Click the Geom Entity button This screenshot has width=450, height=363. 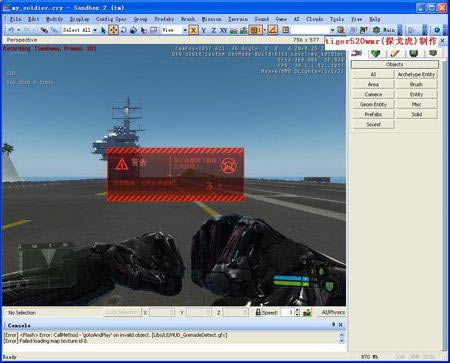[x=373, y=104]
